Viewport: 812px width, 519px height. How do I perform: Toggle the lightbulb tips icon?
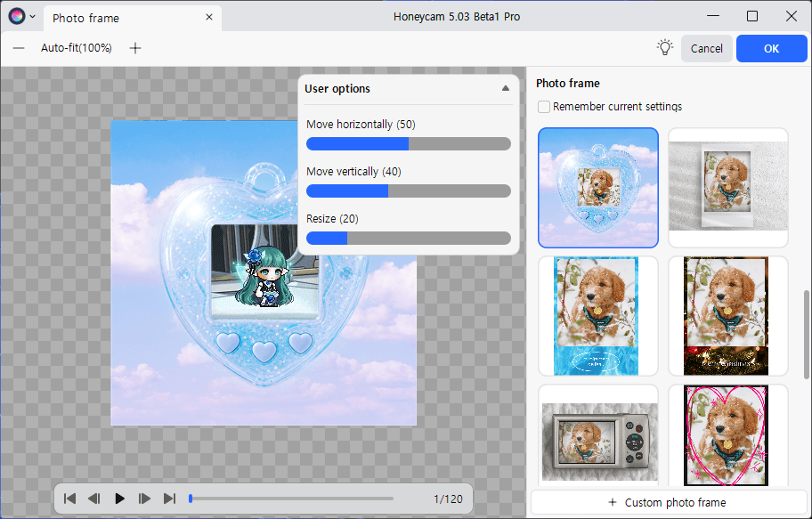tap(665, 48)
